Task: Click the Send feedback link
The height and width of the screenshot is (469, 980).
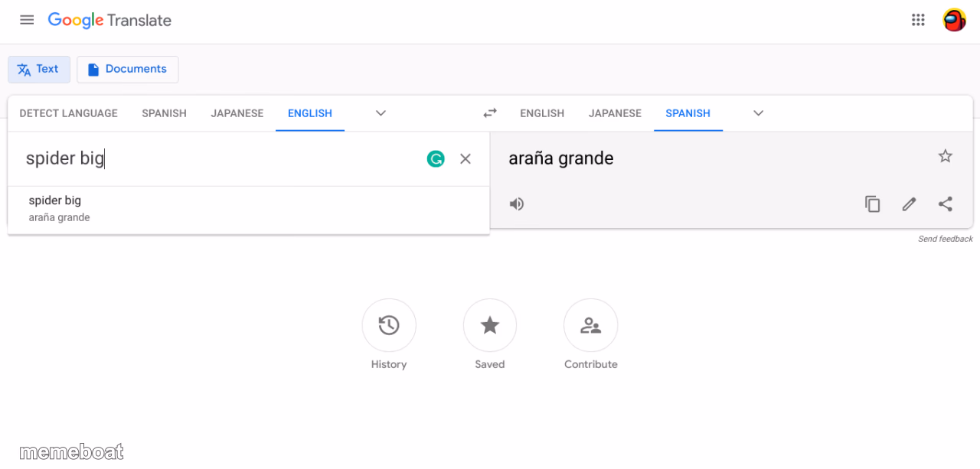Action: click(x=946, y=239)
